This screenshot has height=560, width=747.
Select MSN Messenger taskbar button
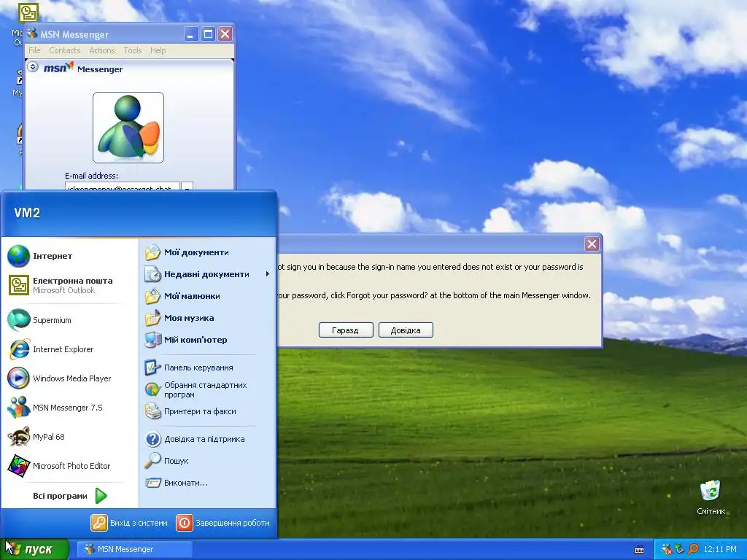point(135,550)
